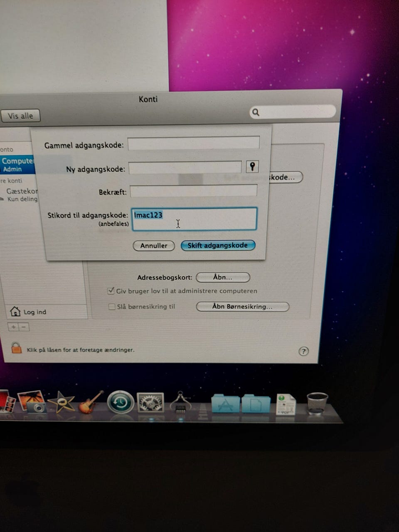The height and width of the screenshot is (532, 399).
Task: Click the Klik på låsen text
Action: (x=81, y=350)
